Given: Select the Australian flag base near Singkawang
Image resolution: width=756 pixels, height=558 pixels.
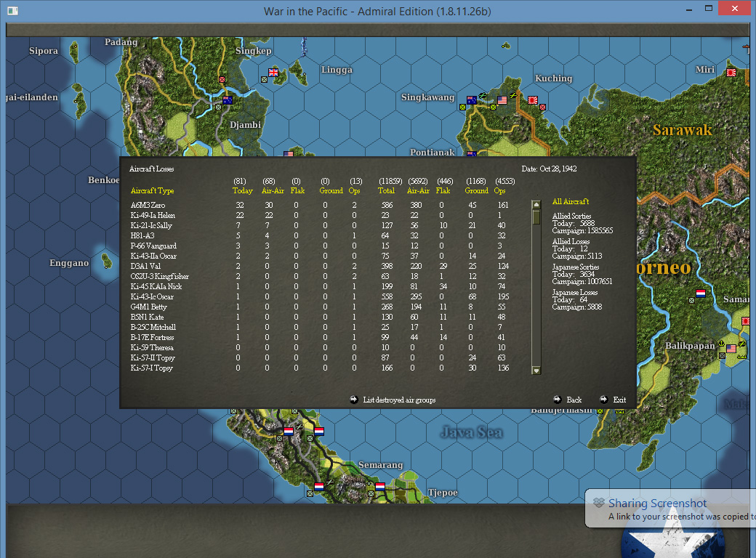Looking at the screenshot, I should click(x=472, y=100).
